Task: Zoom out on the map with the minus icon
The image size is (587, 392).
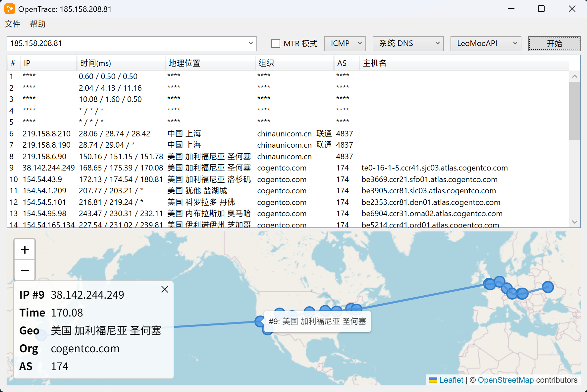Action: (x=24, y=270)
